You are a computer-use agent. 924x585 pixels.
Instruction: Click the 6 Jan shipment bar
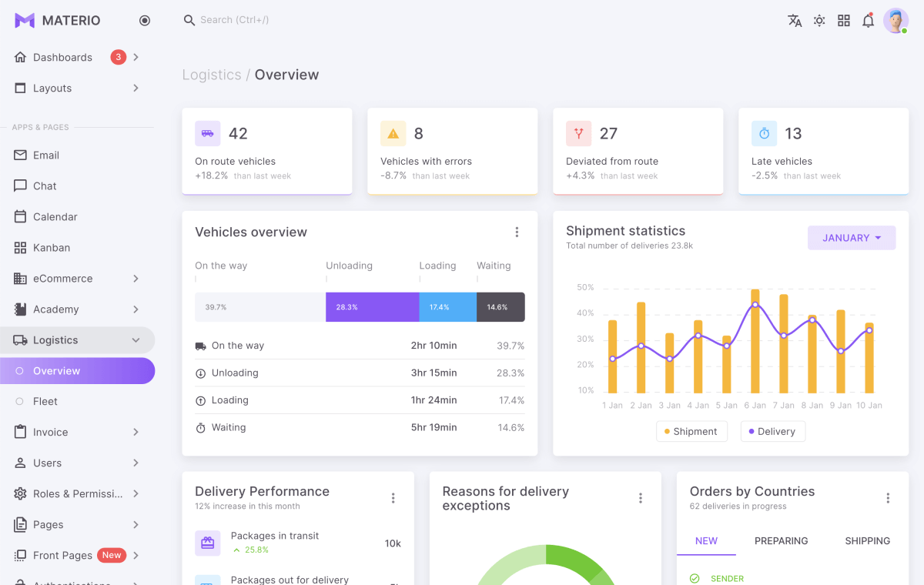(x=755, y=341)
